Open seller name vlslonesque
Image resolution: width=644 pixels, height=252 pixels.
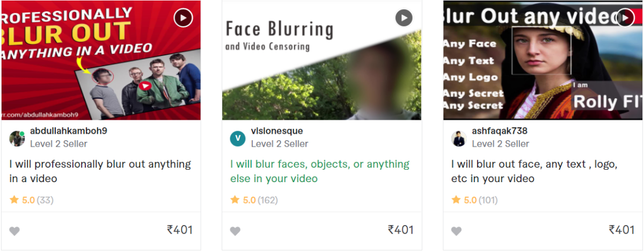[x=277, y=131]
